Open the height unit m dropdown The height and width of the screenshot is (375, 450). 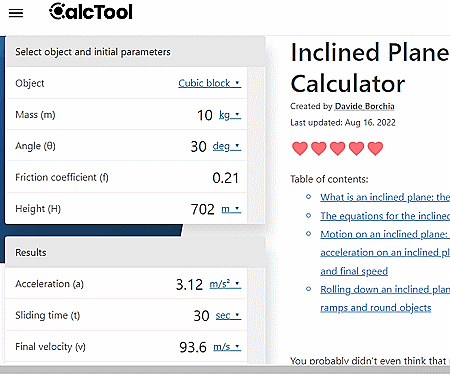[231, 209]
